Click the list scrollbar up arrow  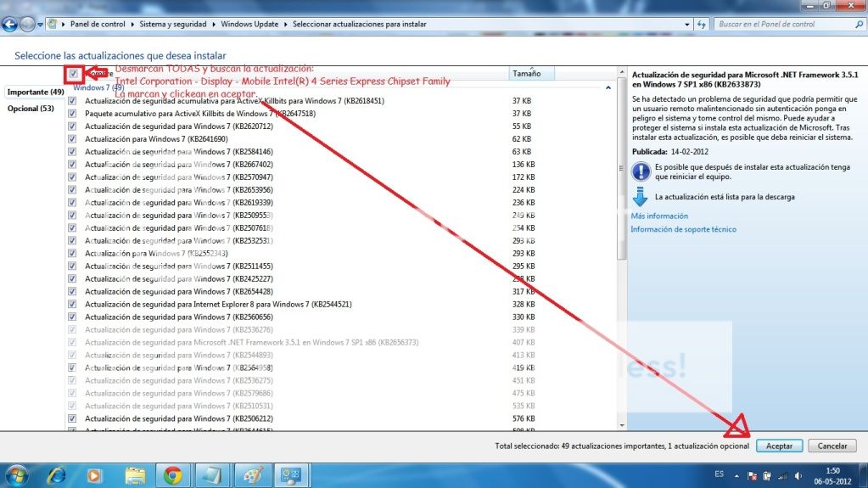pos(622,72)
